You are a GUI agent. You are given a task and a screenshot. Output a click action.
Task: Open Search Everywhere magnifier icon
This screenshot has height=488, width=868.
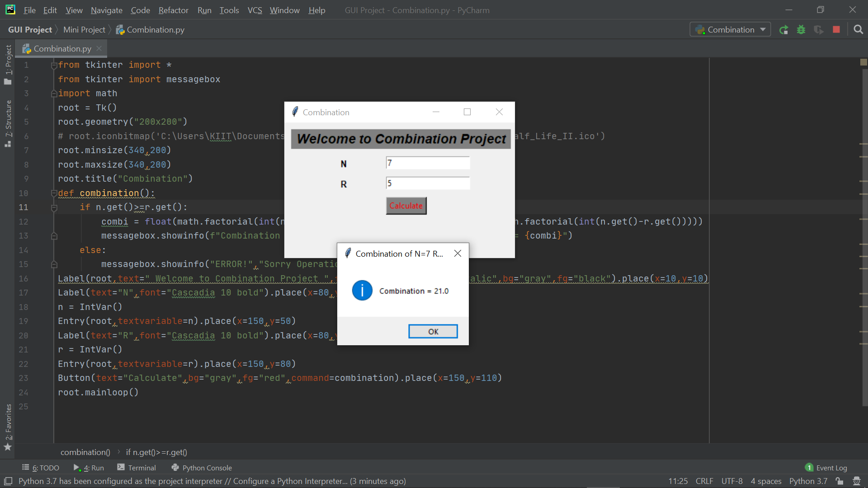(858, 30)
